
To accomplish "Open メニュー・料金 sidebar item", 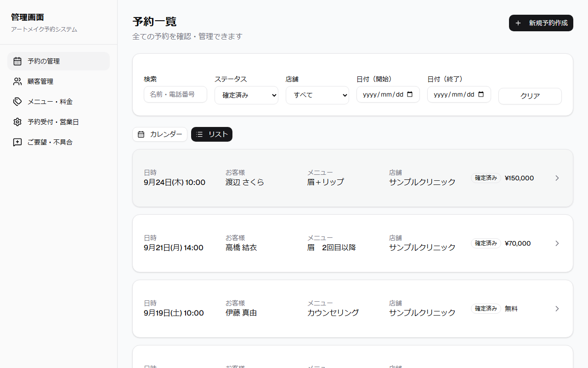I will coord(58,102).
